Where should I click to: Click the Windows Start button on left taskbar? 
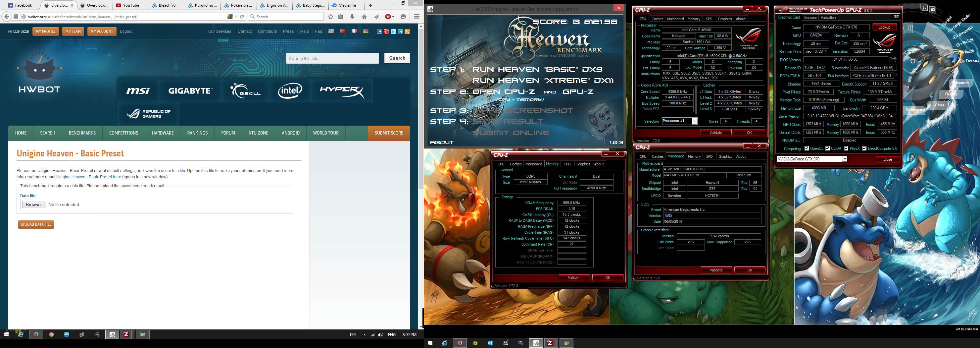(x=7, y=334)
